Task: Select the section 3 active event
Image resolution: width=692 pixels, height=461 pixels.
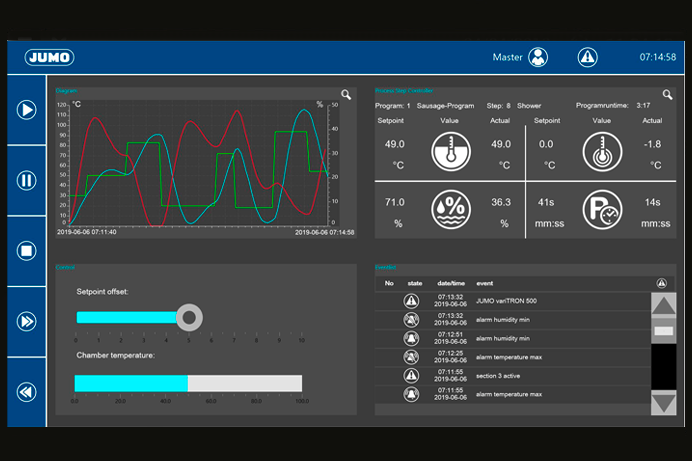Action: pos(510,375)
